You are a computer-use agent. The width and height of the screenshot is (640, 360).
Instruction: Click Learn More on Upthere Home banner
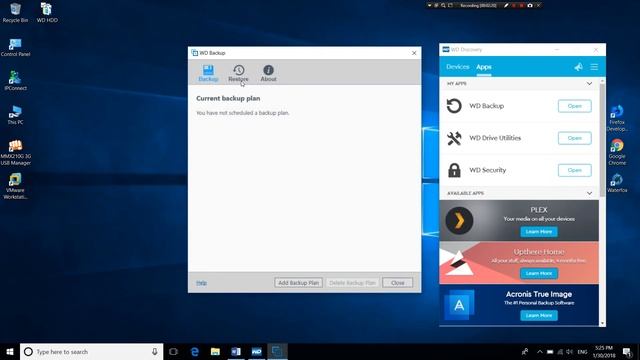pos(539,273)
